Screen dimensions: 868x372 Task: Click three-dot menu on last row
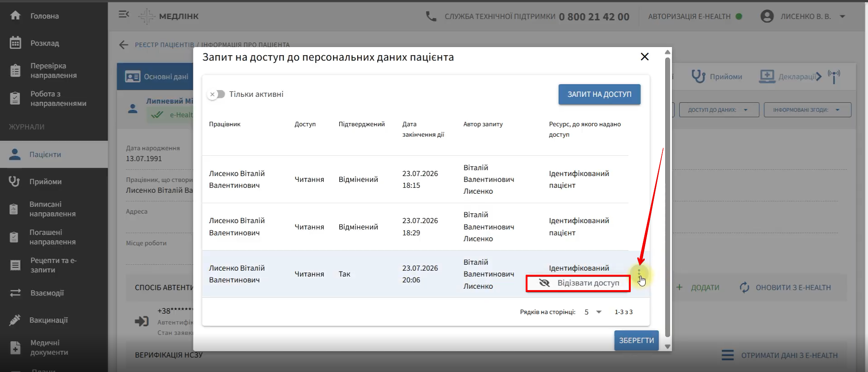(x=639, y=273)
